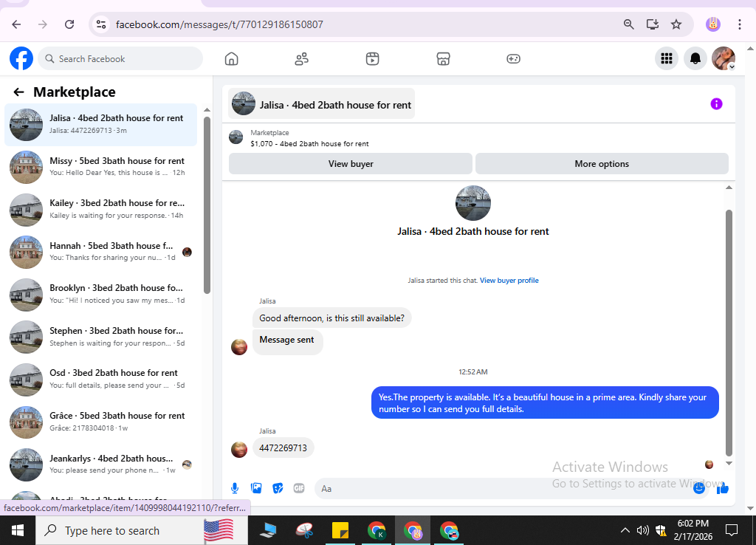Click the Facebook logo icon
Image resolution: width=756 pixels, height=545 pixels.
pyautogui.click(x=21, y=58)
